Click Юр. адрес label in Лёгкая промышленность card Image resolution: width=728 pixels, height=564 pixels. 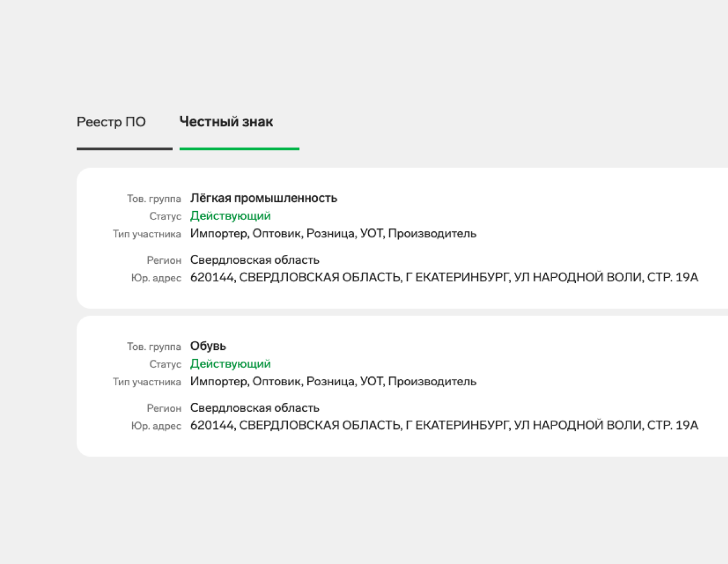156,278
